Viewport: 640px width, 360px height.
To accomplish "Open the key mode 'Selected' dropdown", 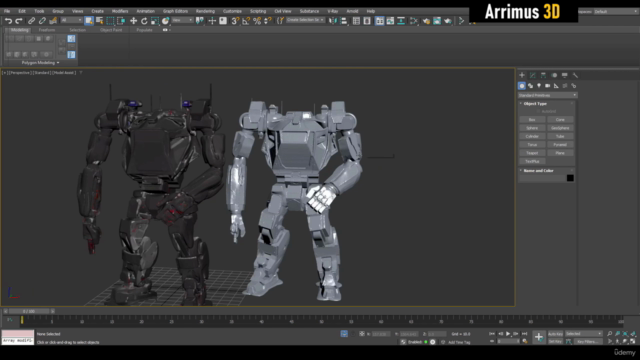I will pos(583,334).
